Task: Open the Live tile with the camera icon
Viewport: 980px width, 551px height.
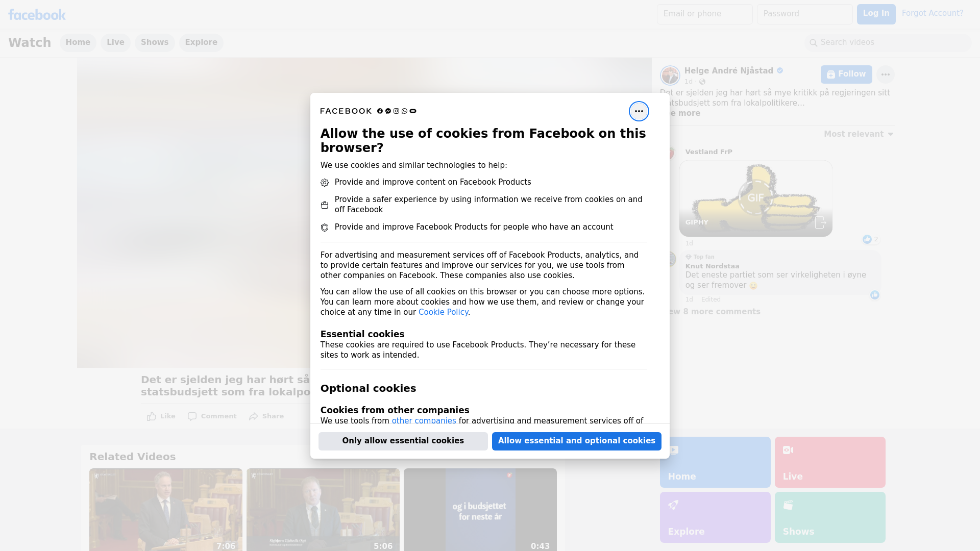Action: point(829,462)
